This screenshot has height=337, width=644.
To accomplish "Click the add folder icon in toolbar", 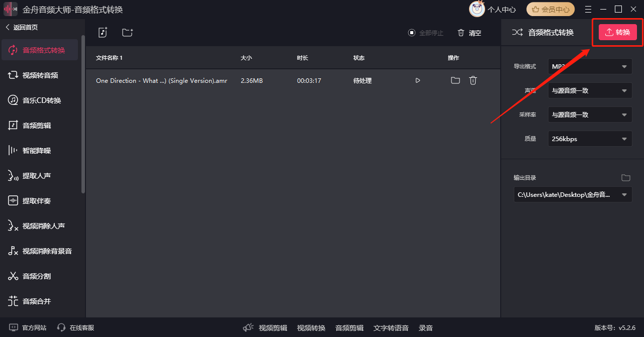I will (127, 33).
